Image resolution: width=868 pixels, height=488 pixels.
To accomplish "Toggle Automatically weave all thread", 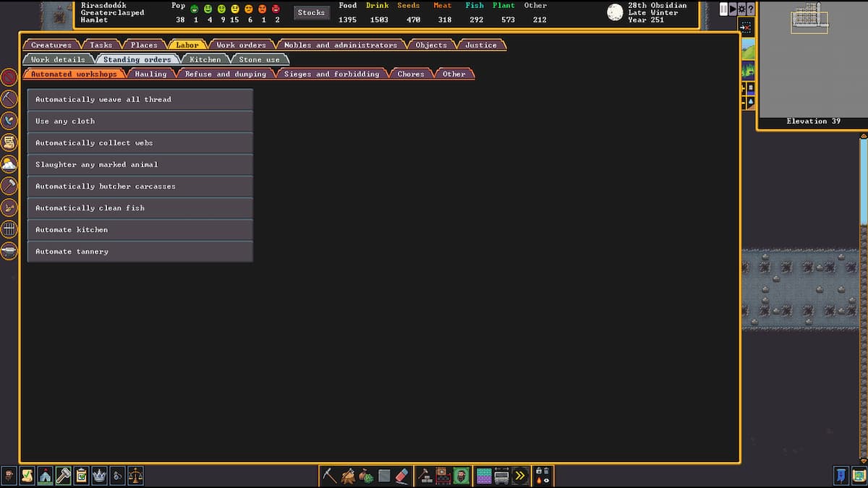I will click(140, 99).
